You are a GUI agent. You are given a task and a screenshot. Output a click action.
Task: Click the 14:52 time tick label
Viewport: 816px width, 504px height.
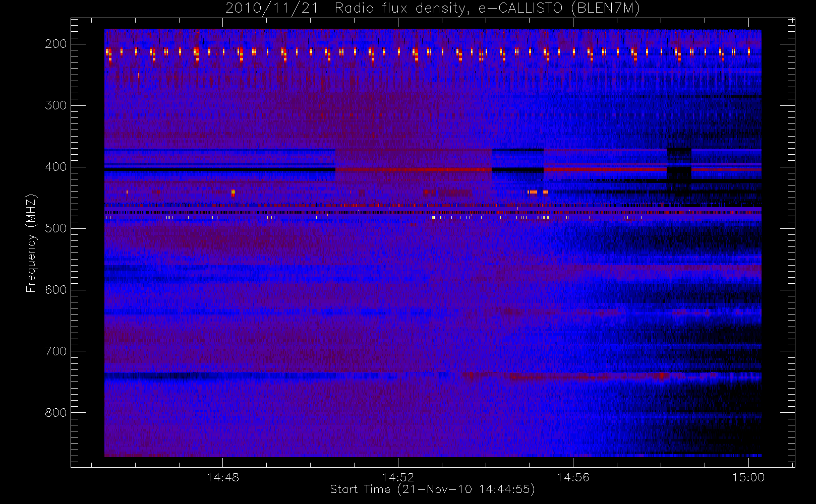[x=398, y=477]
